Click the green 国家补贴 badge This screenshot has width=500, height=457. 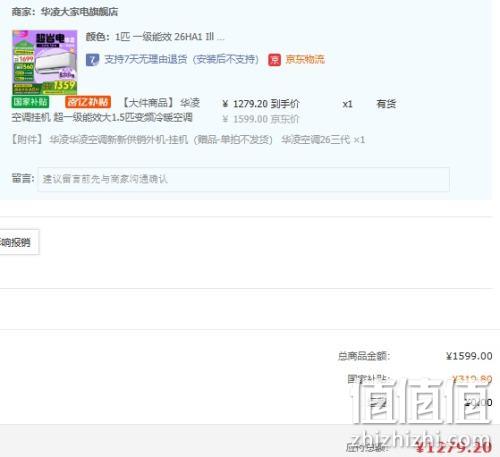pyautogui.click(x=30, y=102)
